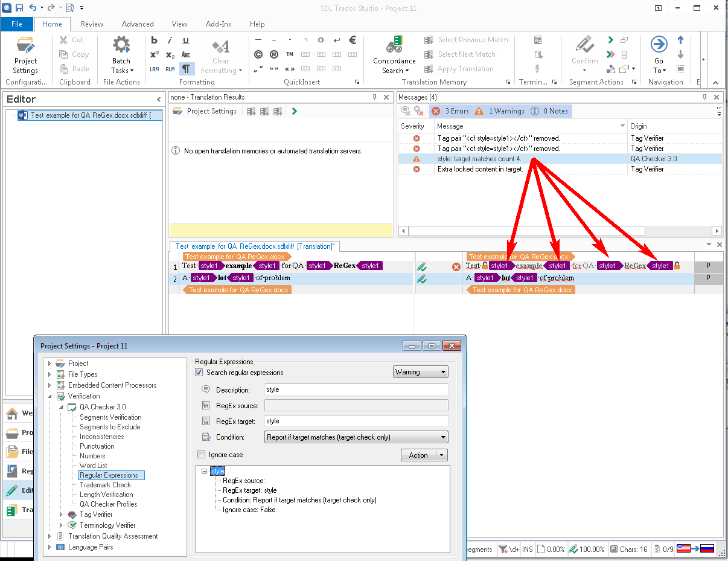Screen dimensions: 728x561
Task: Click the Cut button
Action: pos(72,40)
